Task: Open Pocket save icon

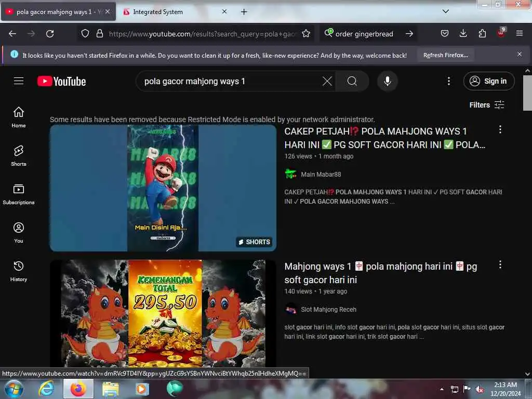Action: (x=445, y=34)
